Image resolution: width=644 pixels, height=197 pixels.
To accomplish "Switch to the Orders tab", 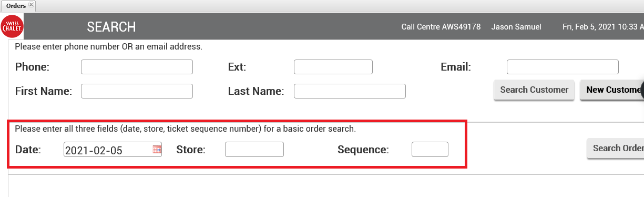I will [x=16, y=5].
